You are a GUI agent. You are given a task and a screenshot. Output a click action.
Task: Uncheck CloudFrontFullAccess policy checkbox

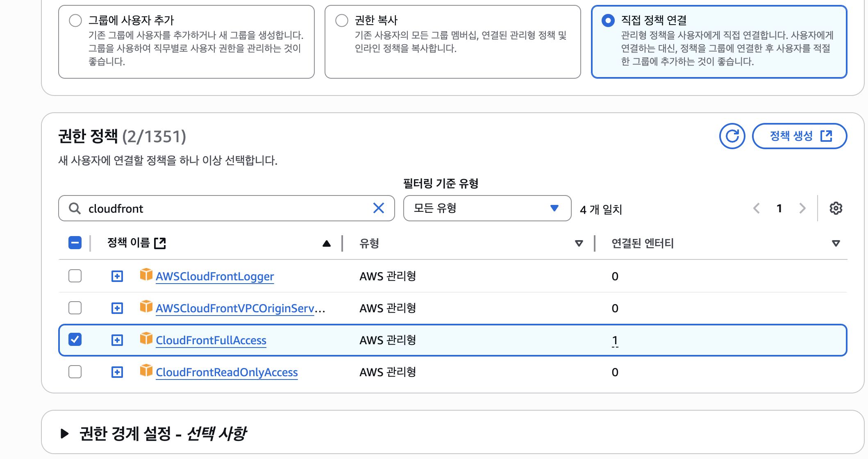pyautogui.click(x=75, y=339)
